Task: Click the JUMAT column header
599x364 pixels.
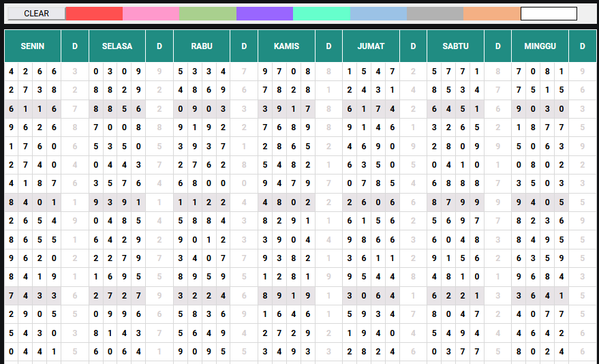Action: pos(371,46)
